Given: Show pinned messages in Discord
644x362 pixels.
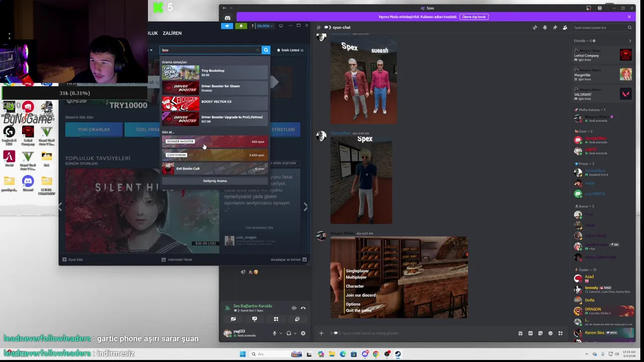Looking at the screenshot, I should (x=555, y=28).
